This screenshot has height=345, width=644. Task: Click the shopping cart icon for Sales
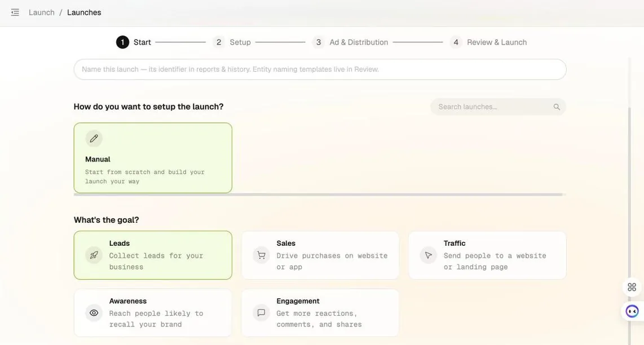pyautogui.click(x=261, y=255)
